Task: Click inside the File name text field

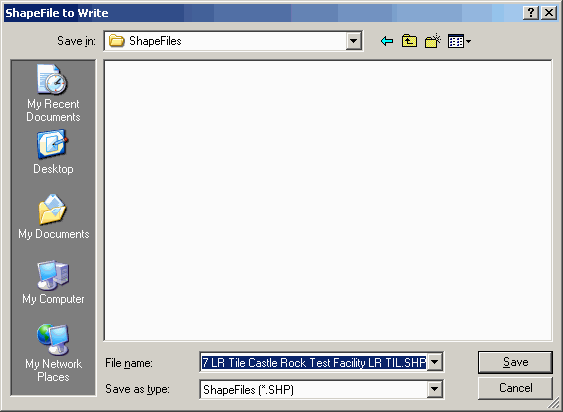Action: 314,362
